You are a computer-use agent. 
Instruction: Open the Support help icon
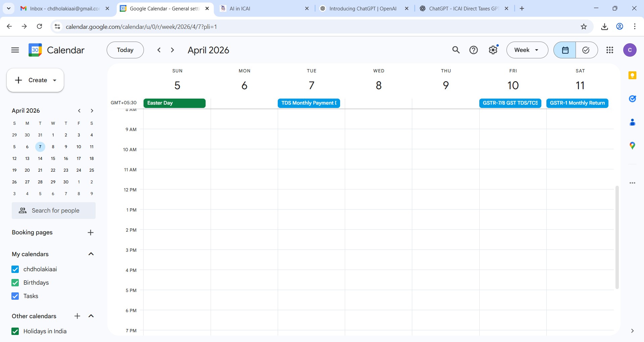point(474,50)
